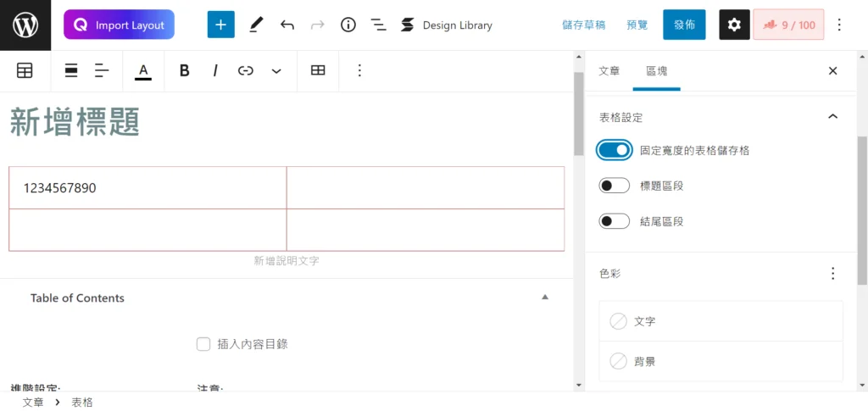The image size is (868, 411).
Task: Select the pencil Tools icon
Action: (x=255, y=25)
